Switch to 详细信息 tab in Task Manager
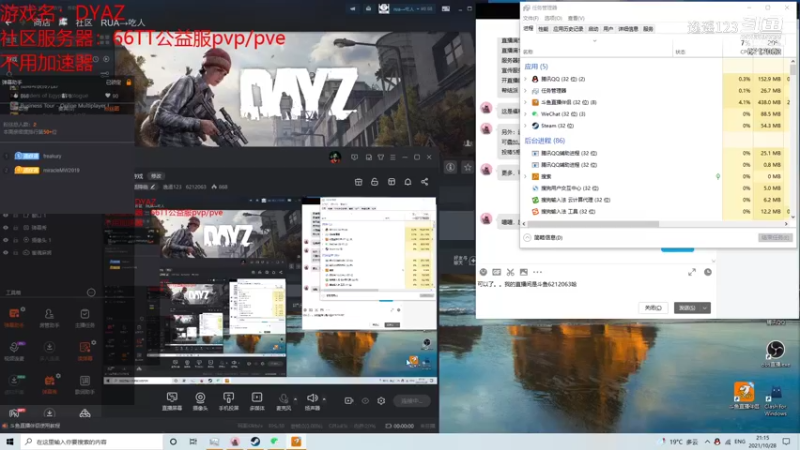800x450 pixels. tap(628, 29)
